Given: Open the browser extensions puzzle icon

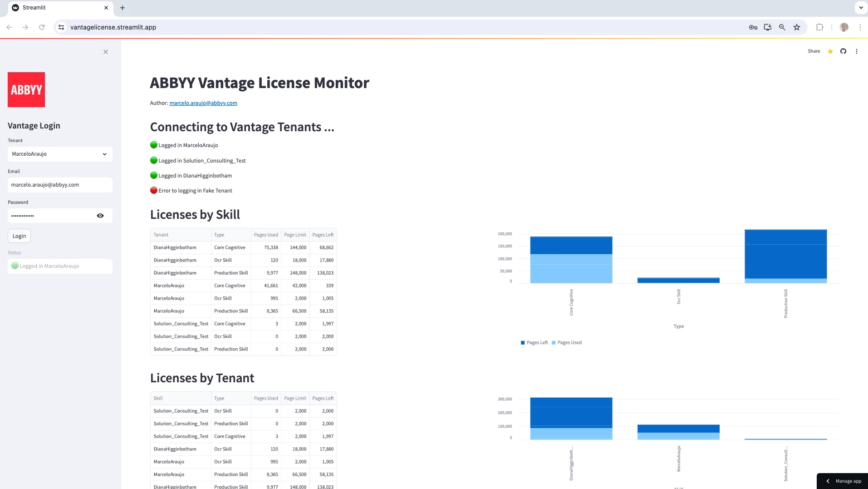Looking at the screenshot, I should point(819,27).
